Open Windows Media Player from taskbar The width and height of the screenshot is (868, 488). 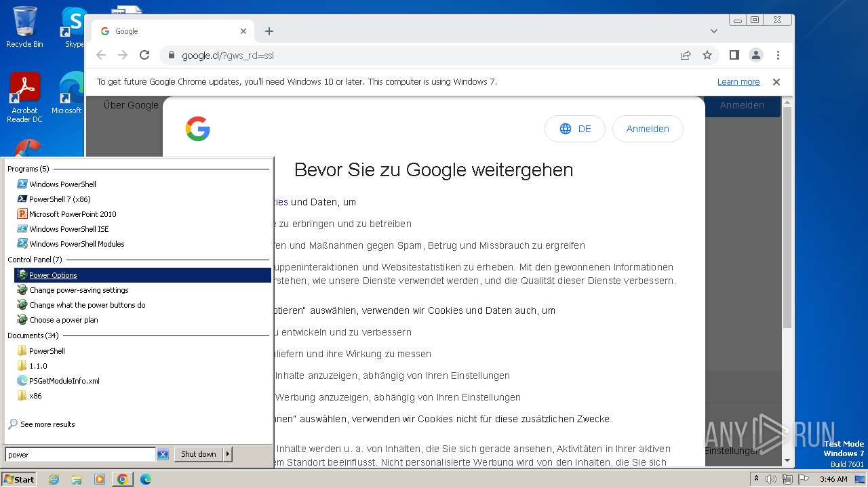(100, 479)
